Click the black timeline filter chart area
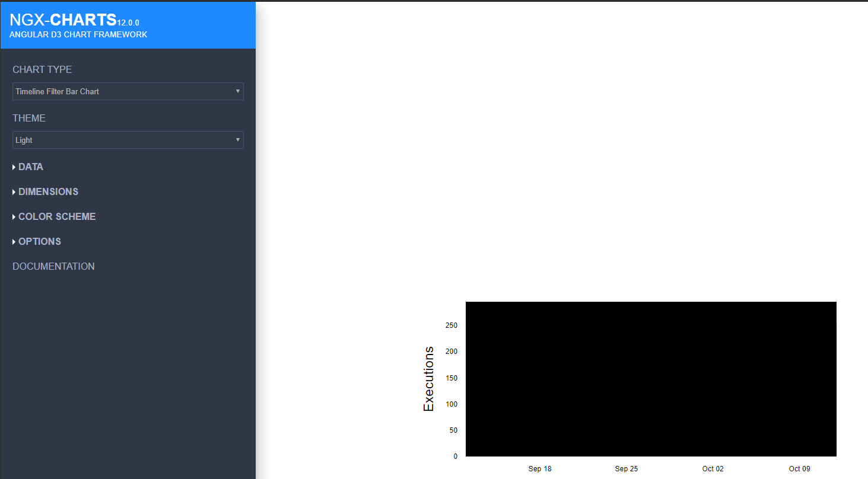The image size is (868, 479). (x=651, y=379)
